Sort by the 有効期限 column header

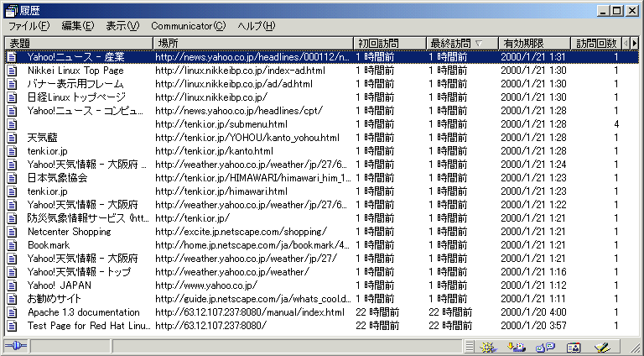coord(535,43)
